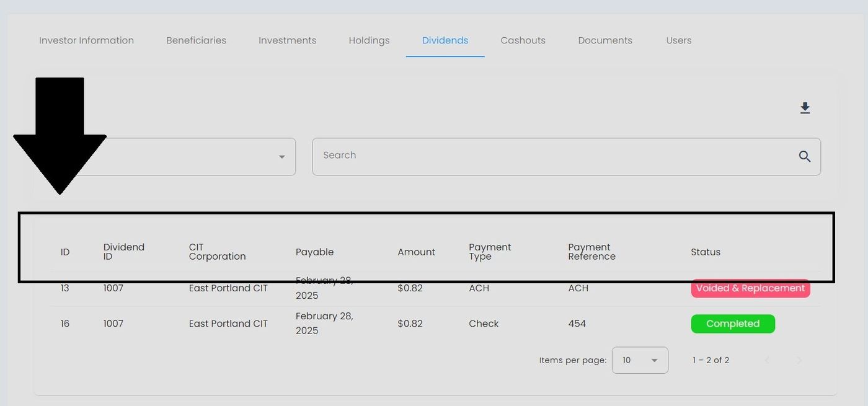Expand the Items per page dropdown
The width and height of the screenshot is (868, 406).
pyautogui.click(x=640, y=360)
